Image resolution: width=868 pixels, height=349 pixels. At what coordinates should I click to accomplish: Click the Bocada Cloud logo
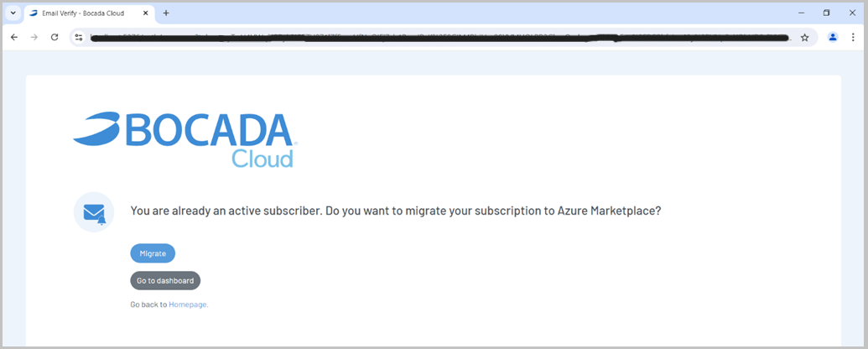[185, 139]
